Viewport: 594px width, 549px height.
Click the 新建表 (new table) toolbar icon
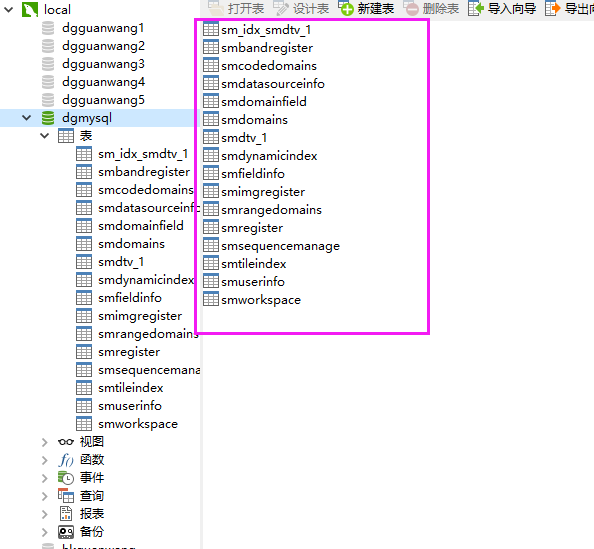click(346, 8)
